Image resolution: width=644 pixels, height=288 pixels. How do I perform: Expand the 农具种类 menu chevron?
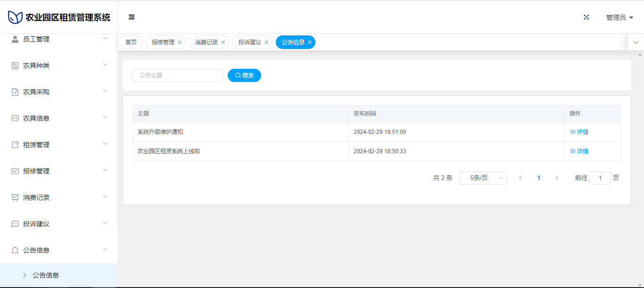[105, 65]
